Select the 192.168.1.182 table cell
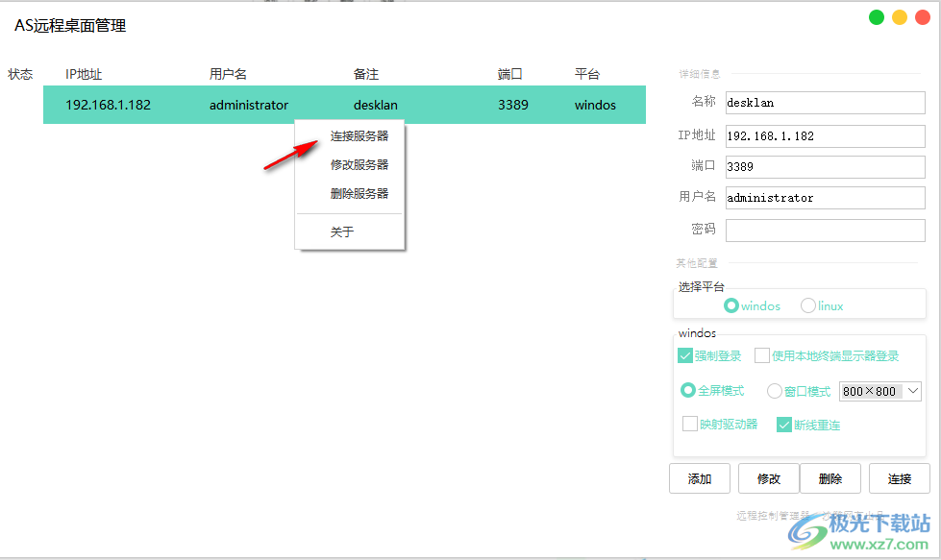The image size is (941, 560). click(108, 105)
